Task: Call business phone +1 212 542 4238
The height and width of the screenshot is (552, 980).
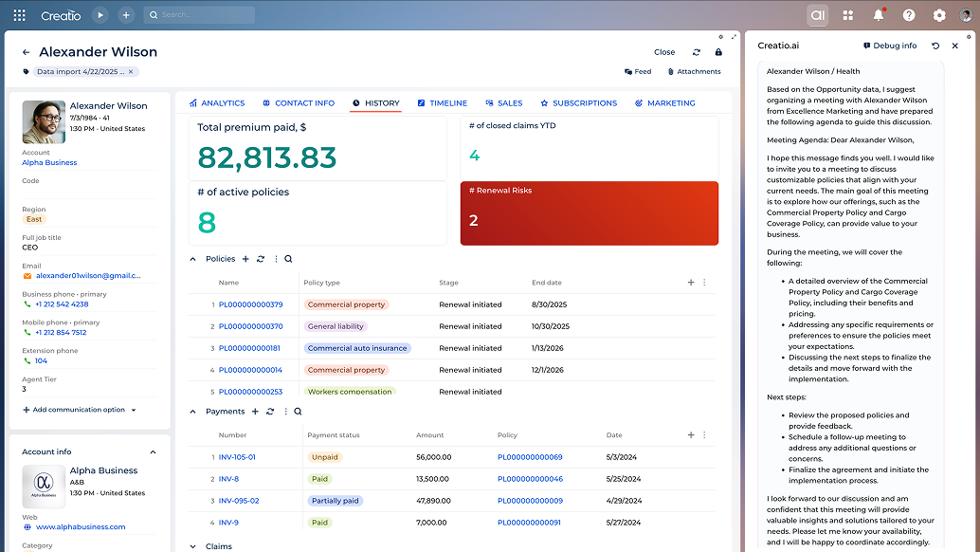Action: (62, 304)
